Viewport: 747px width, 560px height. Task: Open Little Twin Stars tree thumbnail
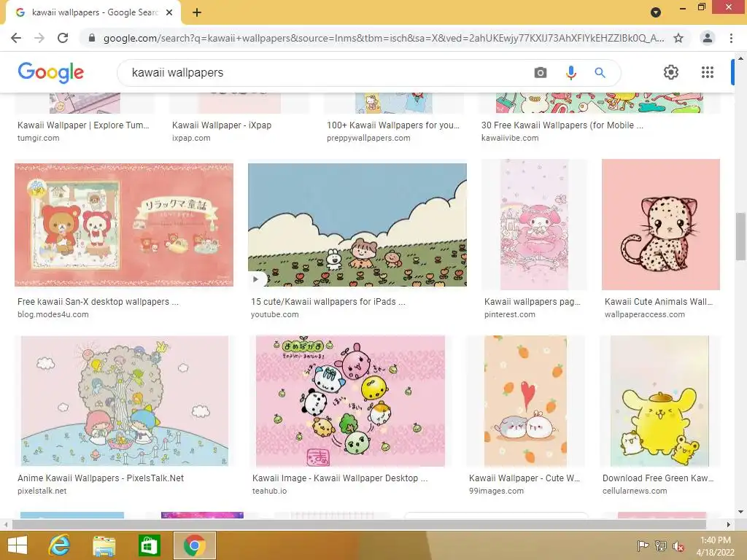tap(125, 401)
